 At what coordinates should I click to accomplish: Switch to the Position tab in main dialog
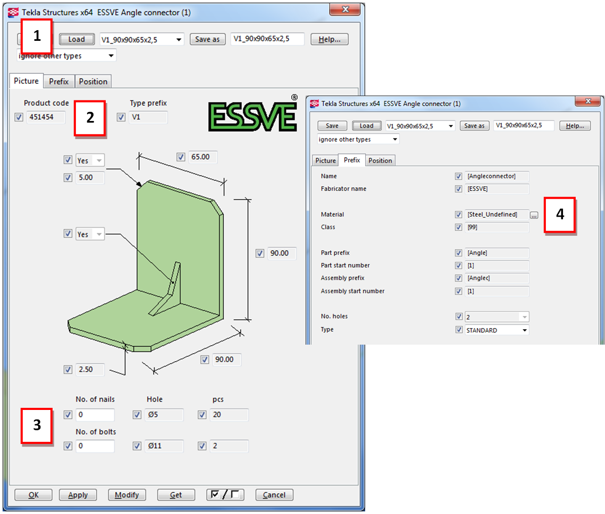coord(93,82)
